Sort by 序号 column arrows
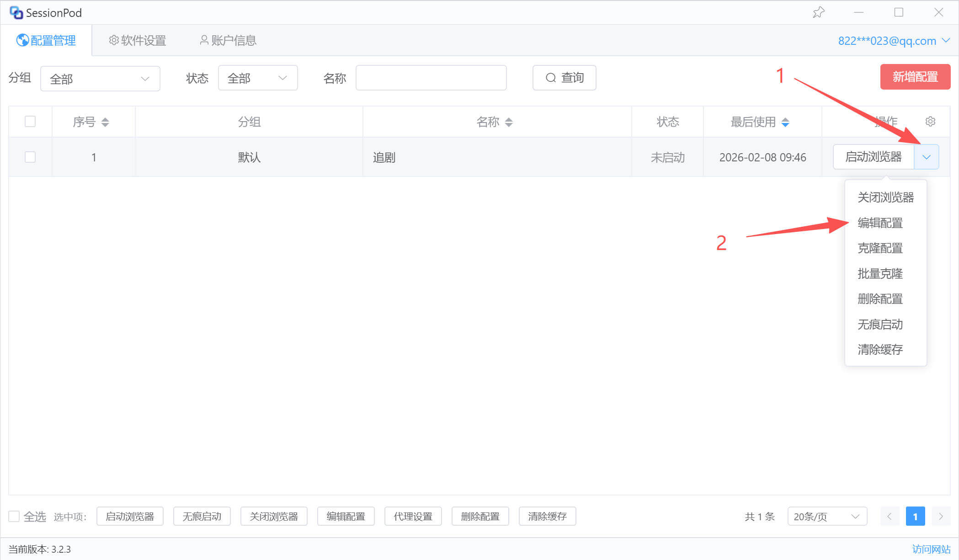Screen dimensions: 959x560 (x=105, y=122)
